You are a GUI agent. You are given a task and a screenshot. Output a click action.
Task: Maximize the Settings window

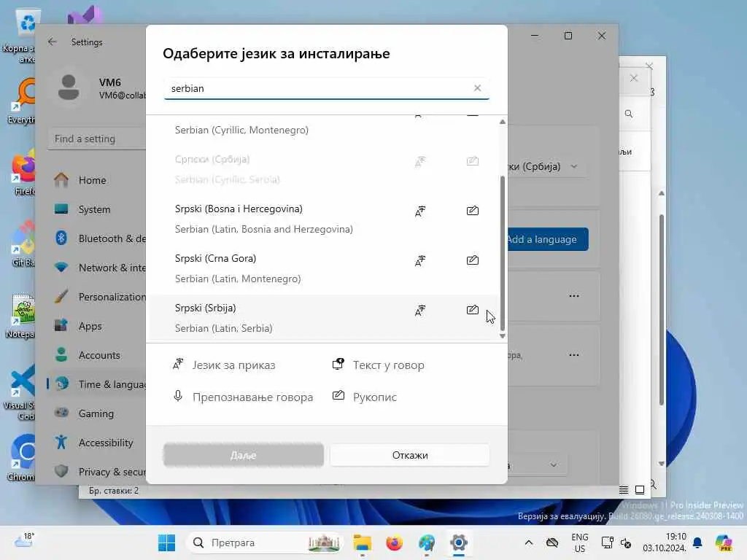pos(568,36)
